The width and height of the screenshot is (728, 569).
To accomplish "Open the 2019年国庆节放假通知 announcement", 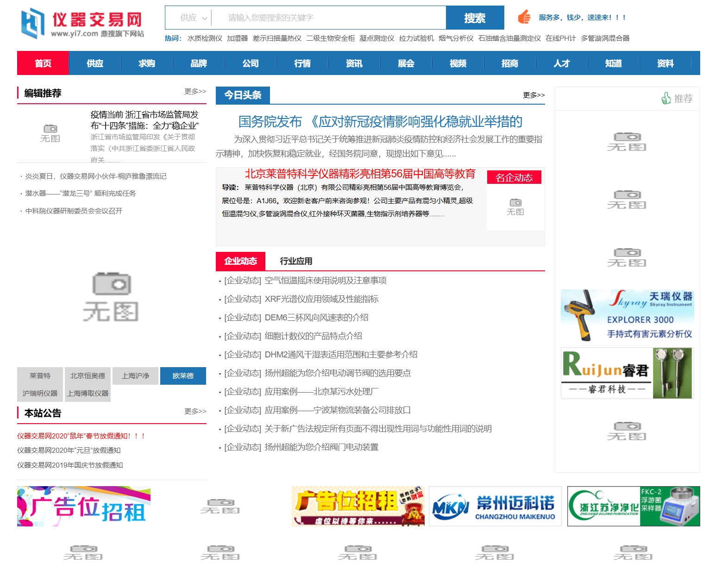I will point(70,465).
